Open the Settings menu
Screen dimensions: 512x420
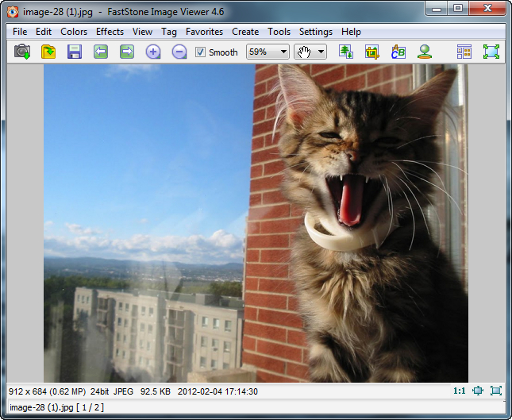[315, 32]
